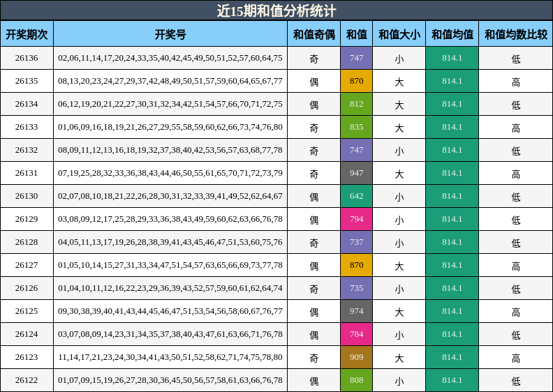
Task: Select period number 26128
Action: pyautogui.click(x=27, y=242)
